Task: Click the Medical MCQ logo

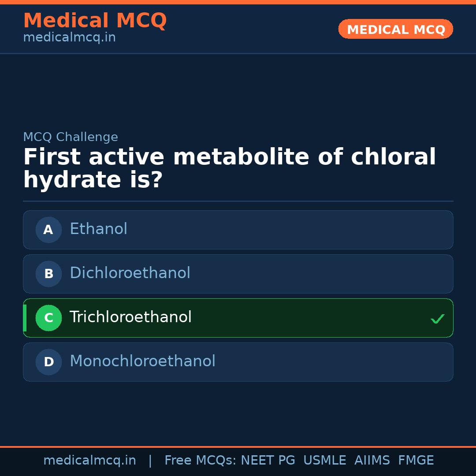Action: pyautogui.click(x=95, y=21)
